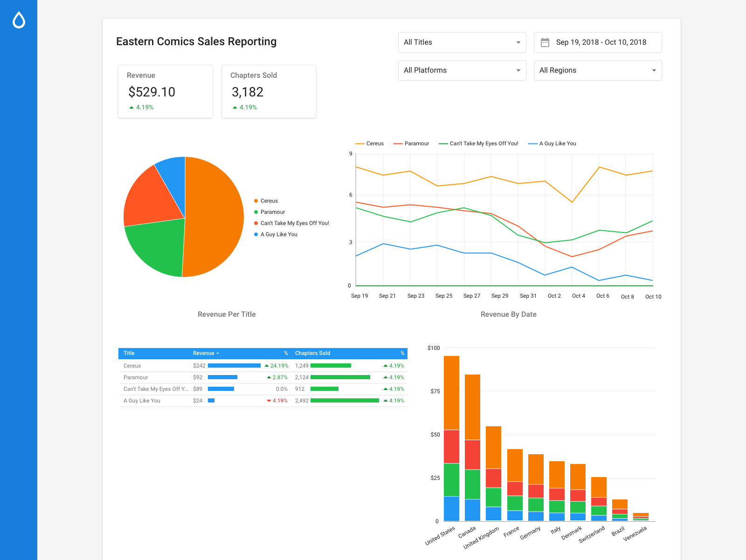Open the Sep 19 - Oct 10 date range picker
746x560 pixels.
tap(601, 42)
